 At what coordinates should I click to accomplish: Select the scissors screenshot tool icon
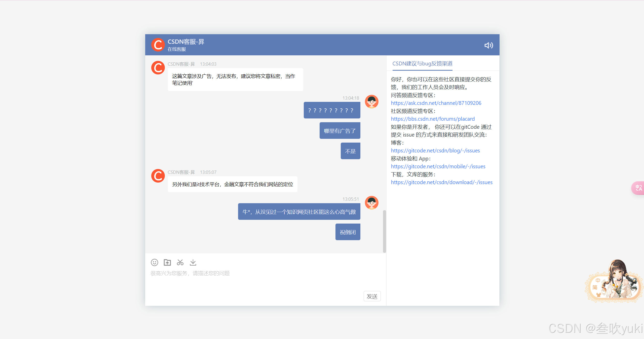coord(180,262)
